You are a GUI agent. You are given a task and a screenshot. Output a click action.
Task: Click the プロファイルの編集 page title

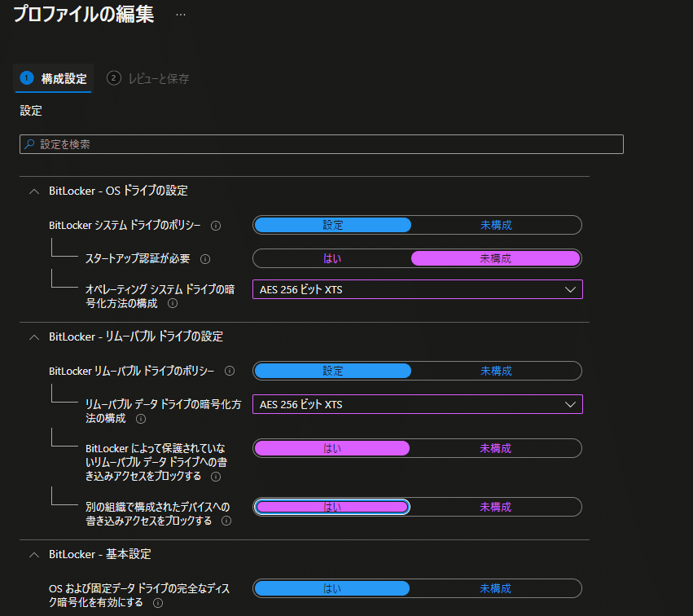(84, 14)
